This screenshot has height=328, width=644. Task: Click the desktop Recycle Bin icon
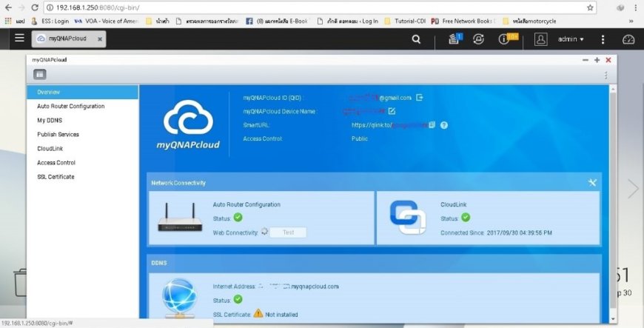pyautogui.click(x=20, y=282)
